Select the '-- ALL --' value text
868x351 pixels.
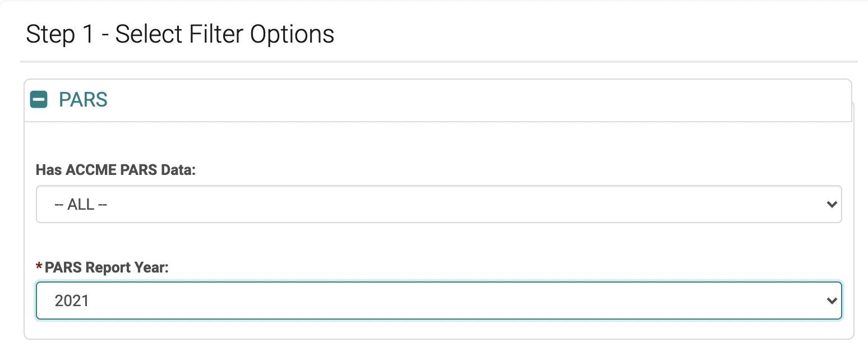81,205
